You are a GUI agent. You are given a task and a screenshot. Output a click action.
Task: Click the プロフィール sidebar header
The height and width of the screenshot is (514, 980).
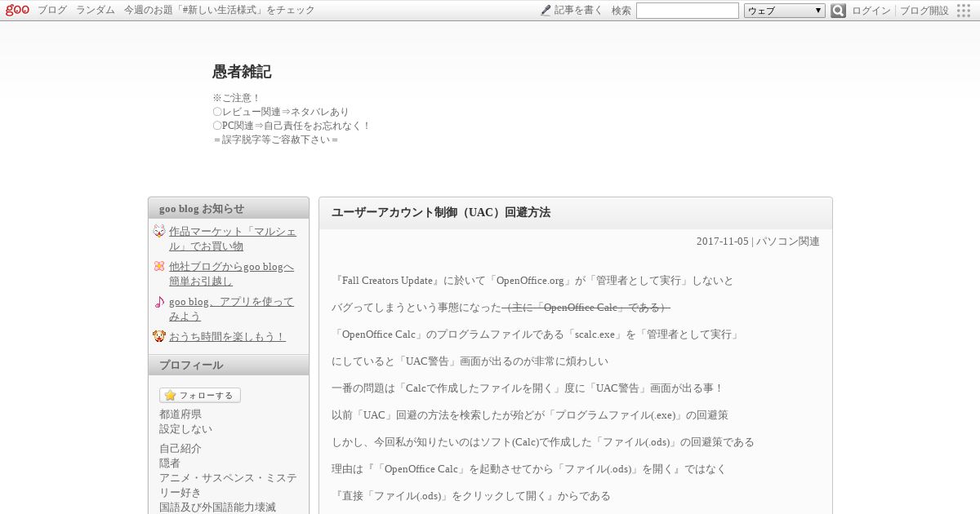(229, 365)
